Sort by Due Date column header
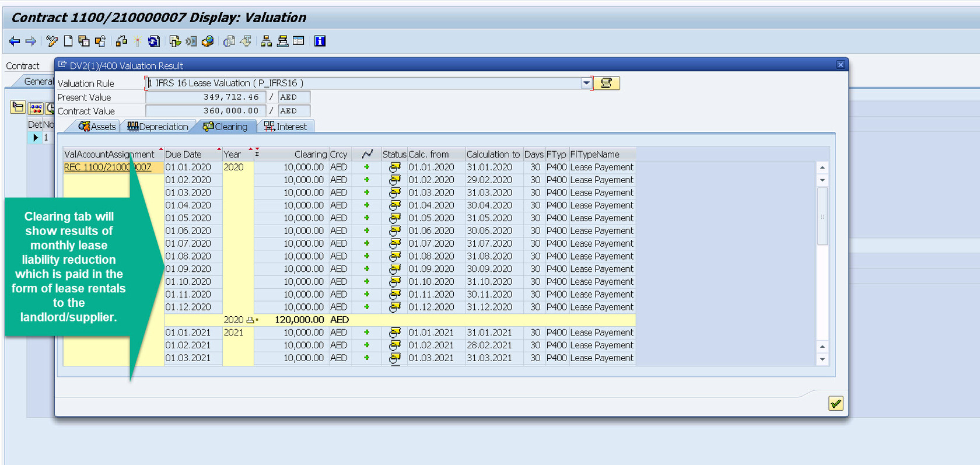 (x=193, y=154)
